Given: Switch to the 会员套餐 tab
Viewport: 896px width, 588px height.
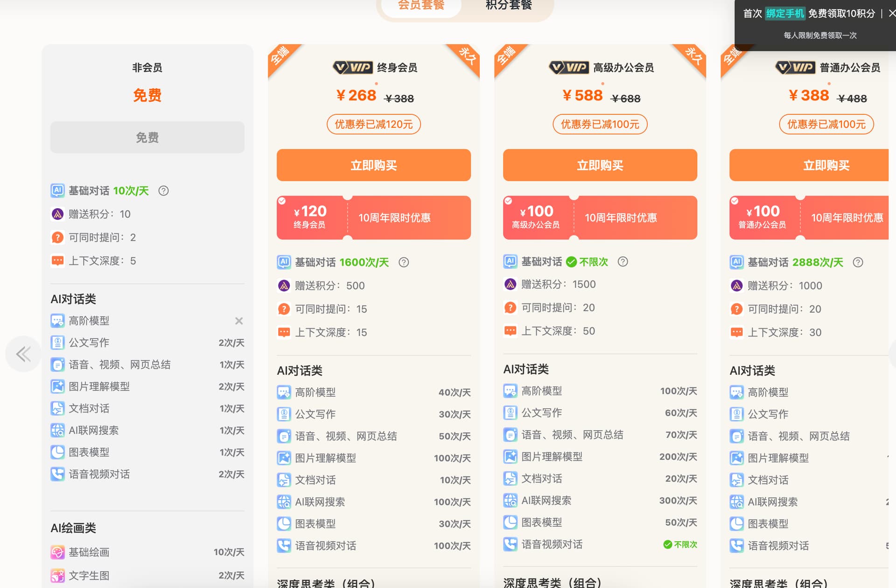Looking at the screenshot, I should point(421,6).
